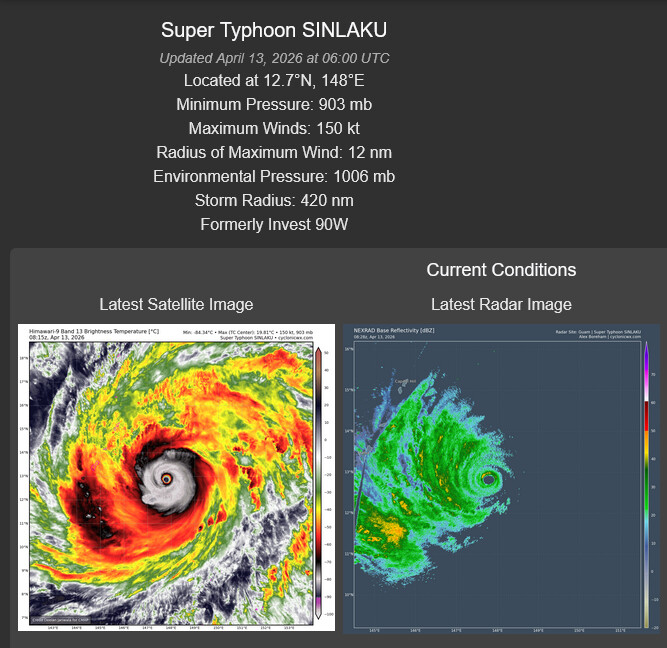Image resolution: width=667 pixels, height=648 pixels.
Task: Click 'Updated April 13, 2026 at 06:00 UTC'
Action: 274,58
